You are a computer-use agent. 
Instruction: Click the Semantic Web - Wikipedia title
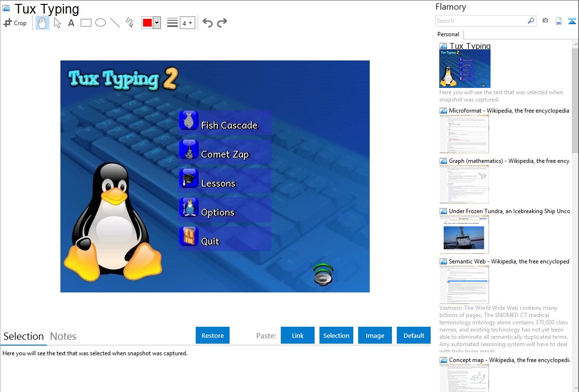(509, 261)
